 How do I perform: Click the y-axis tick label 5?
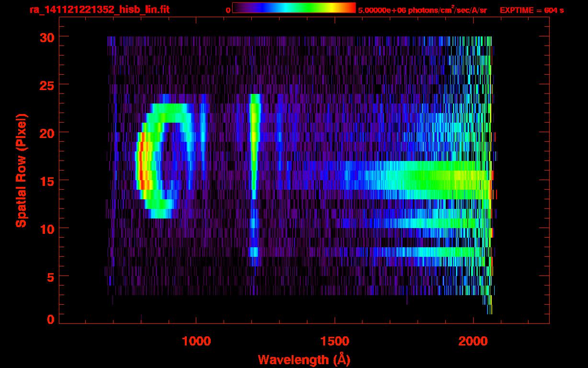click(50, 276)
